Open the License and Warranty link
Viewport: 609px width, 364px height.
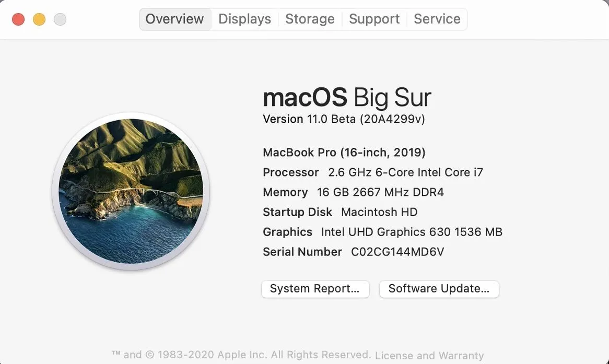[x=429, y=356]
